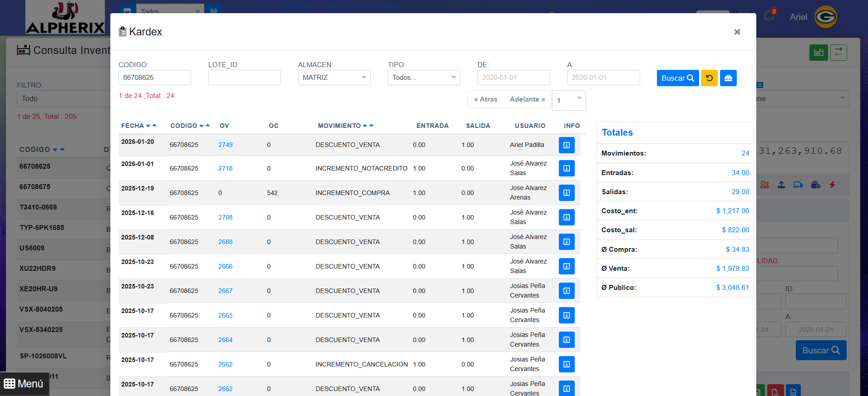Click the yellow reset filters button
868x396 pixels.
click(709, 78)
